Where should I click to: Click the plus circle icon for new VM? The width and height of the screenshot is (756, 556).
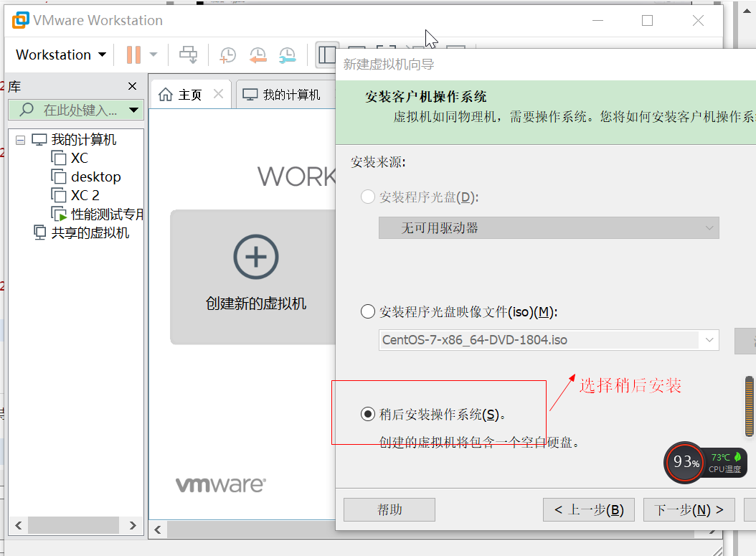[x=256, y=257]
